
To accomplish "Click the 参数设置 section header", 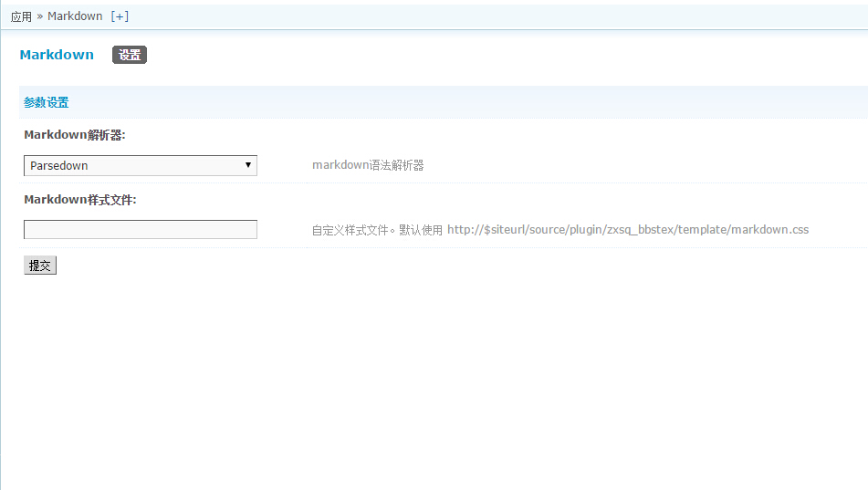I will (x=47, y=103).
